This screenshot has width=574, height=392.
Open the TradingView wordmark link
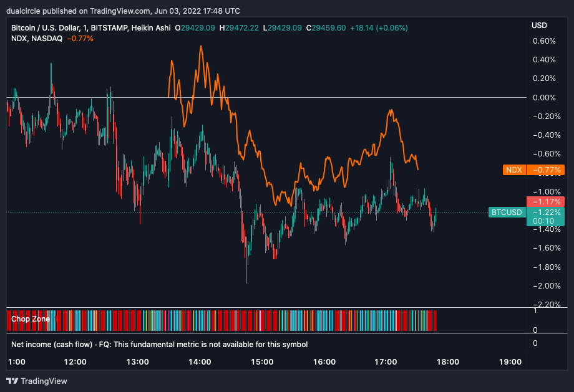(x=44, y=381)
